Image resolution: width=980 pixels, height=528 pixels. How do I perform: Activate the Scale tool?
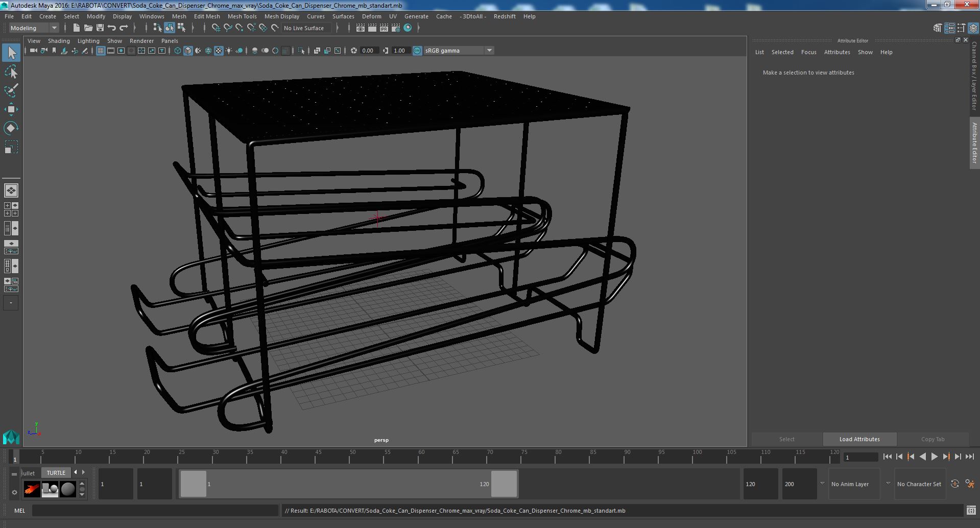pyautogui.click(x=11, y=147)
